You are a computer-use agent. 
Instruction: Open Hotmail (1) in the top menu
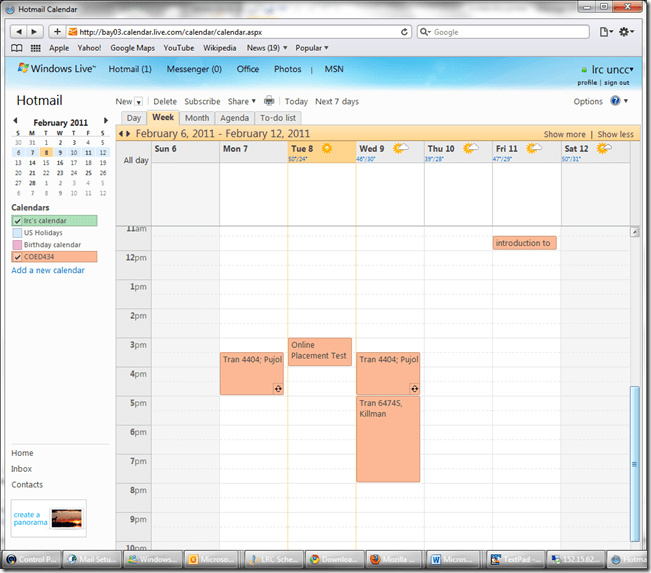pos(130,69)
